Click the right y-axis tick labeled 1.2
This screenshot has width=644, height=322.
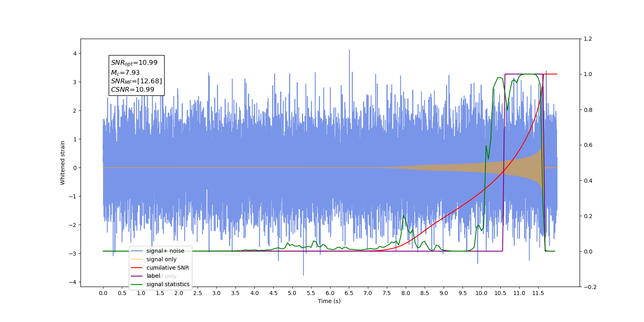pyautogui.click(x=588, y=39)
